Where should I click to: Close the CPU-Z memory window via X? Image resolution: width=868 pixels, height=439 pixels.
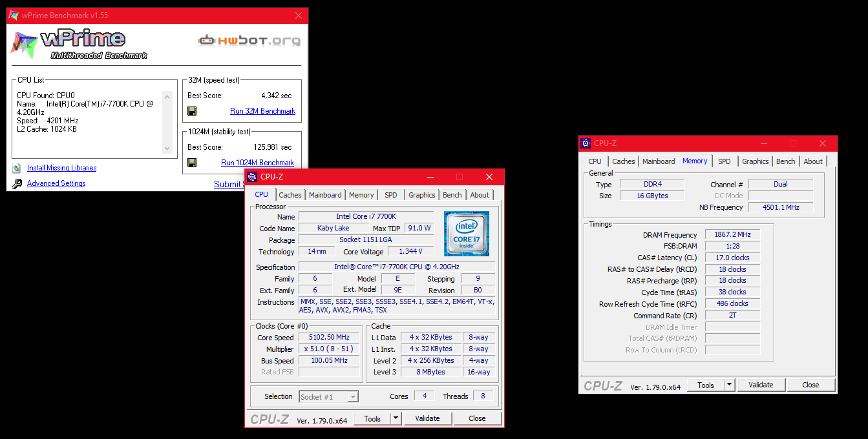pos(823,143)
